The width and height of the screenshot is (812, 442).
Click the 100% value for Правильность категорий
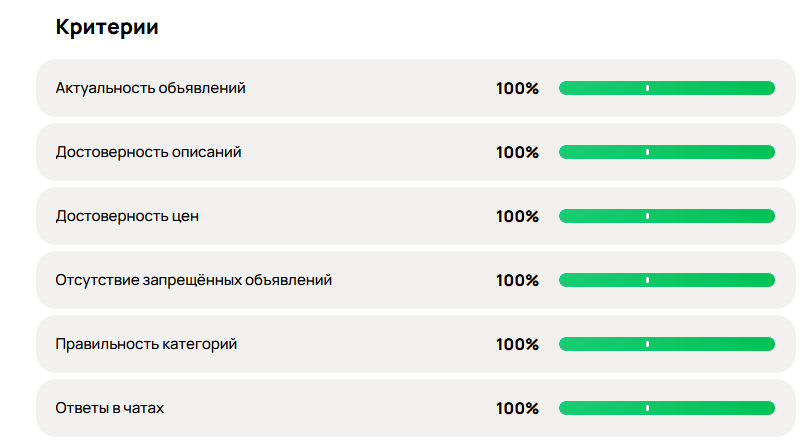pyautogui.click(x=517, y=344)
